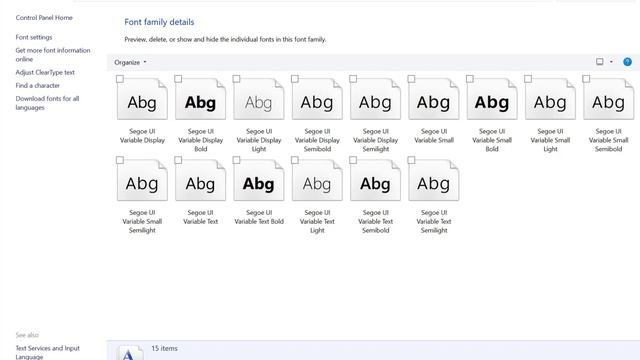
Task: Click Download fonts for all languages
Action: (47, 103)
